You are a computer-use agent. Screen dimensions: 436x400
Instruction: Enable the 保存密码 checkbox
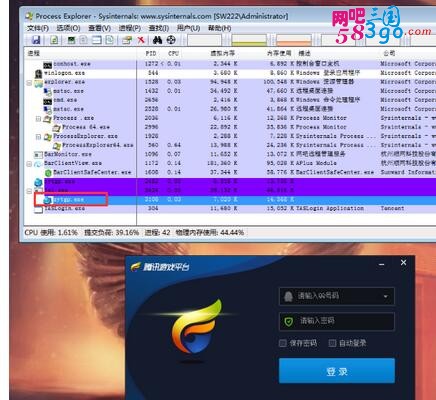283,343
